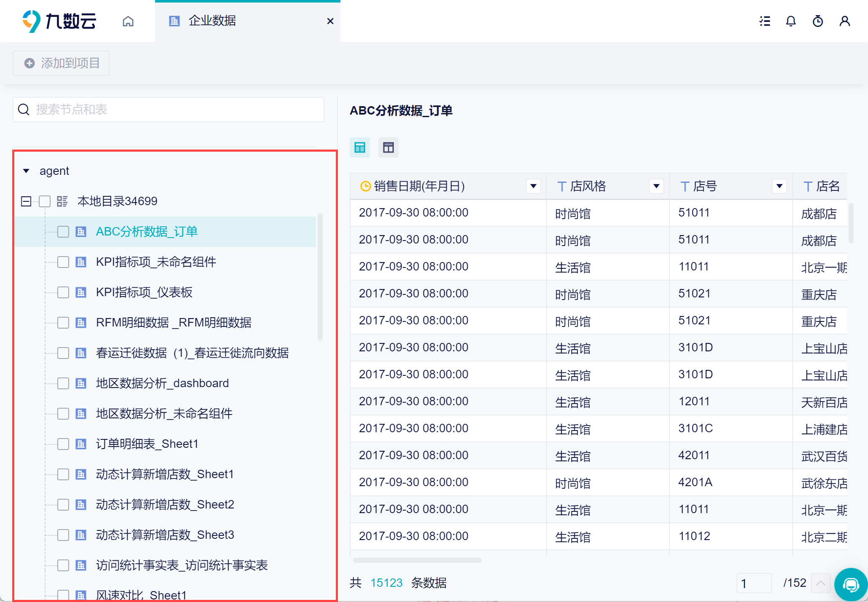868x602 pixels.
Task: Open the 店风格 column dropdown arrow
Action: point(656,186)
